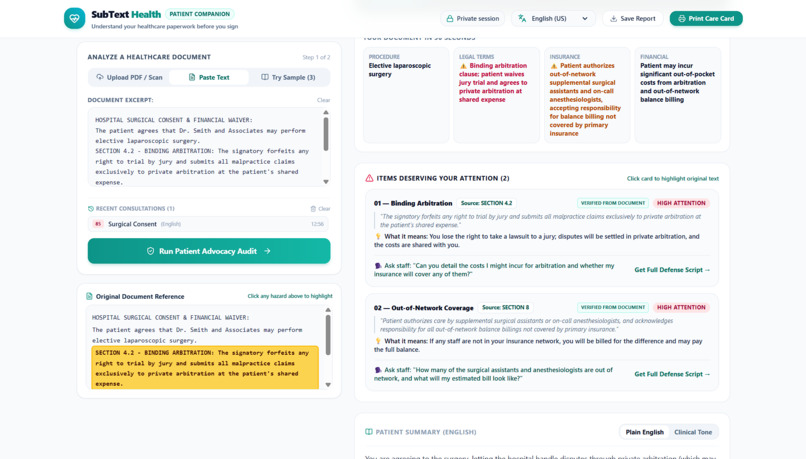Image resolution: width=806 pixels, height=459 pixels.
Task: Click the Save Report download icon
Action: pos(613,19)
